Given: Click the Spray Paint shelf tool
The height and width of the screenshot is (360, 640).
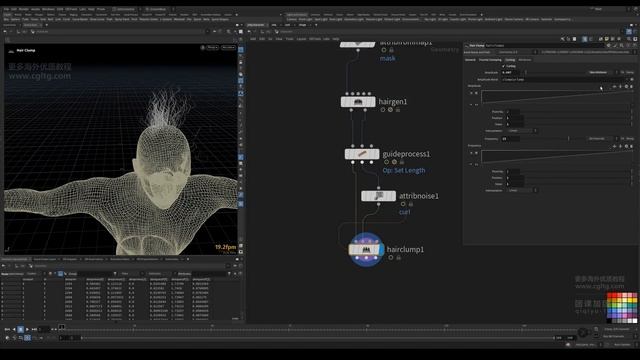Looking at the screenshot, I should (122, 19).
